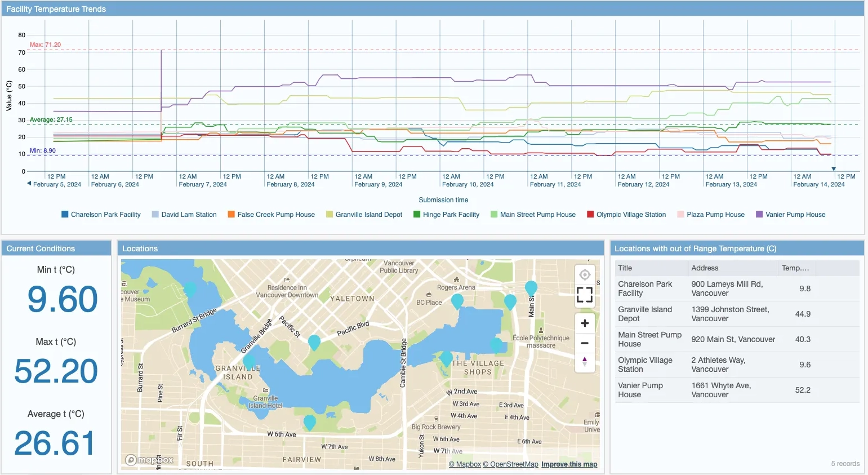Enter fullscreen mode on the map
The image size is (868, 475).
pyautogui.click(x=584, y=295)
